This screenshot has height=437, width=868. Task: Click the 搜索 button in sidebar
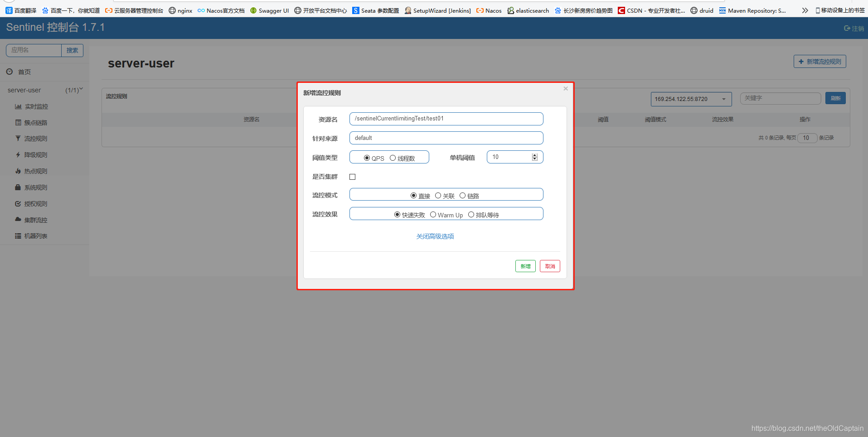click(x=72, y=50)
